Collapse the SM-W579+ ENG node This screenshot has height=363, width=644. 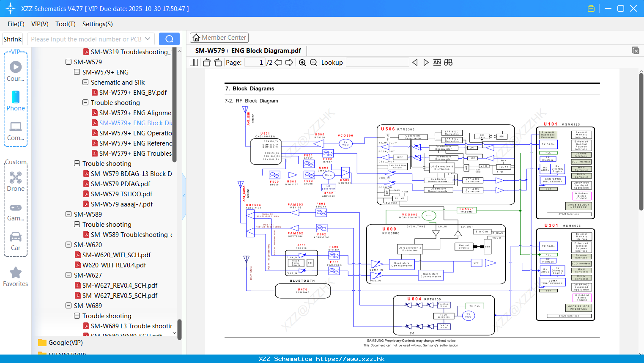coord(77,72)
